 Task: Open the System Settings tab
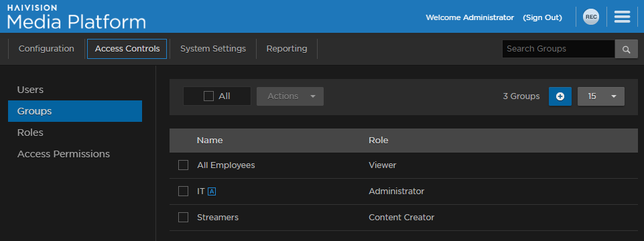pos(213,49)
